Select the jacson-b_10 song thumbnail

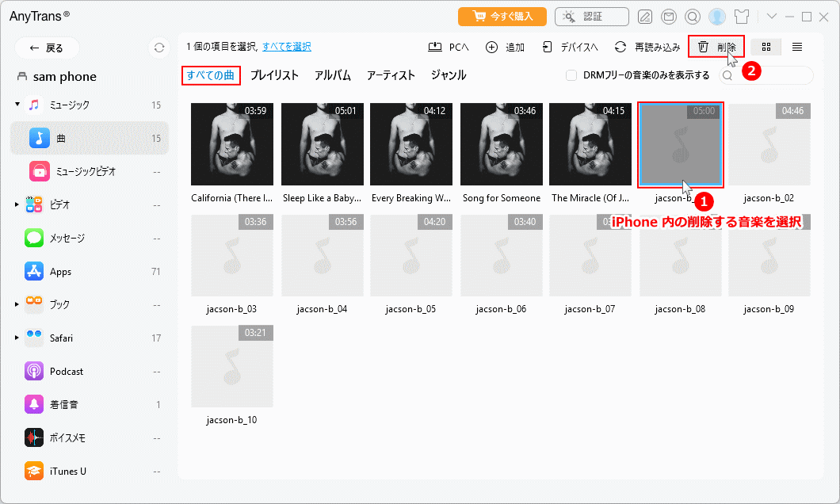pos(232,366)
